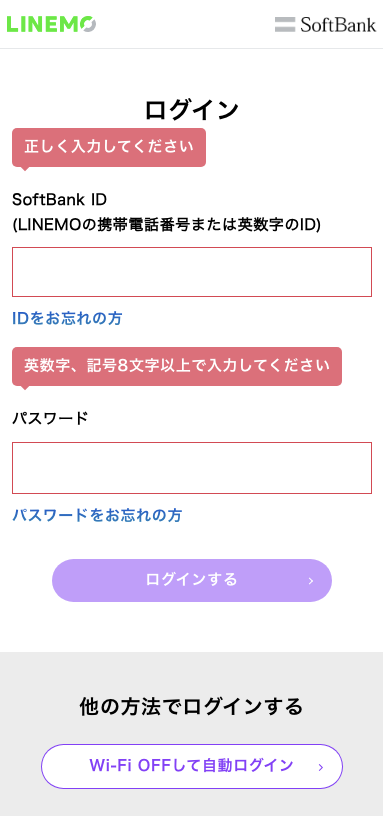Click the パスワード field label
This screenshot has height=816, width=383.
pos(50,418)
